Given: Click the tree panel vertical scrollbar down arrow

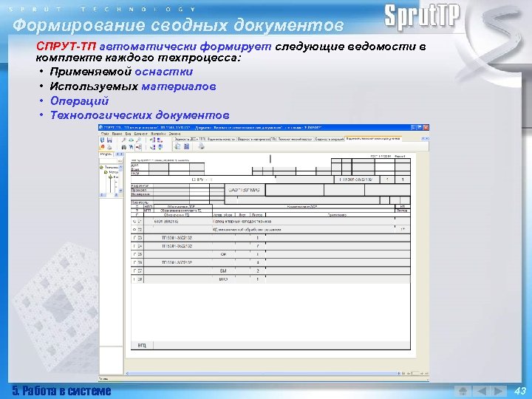Looking at the screenshot, I should tap(120, 191).
